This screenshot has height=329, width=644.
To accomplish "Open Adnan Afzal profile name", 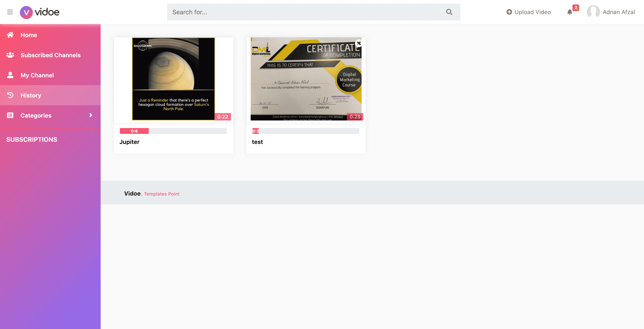I will pyautogui.click(x=619, y=12).
